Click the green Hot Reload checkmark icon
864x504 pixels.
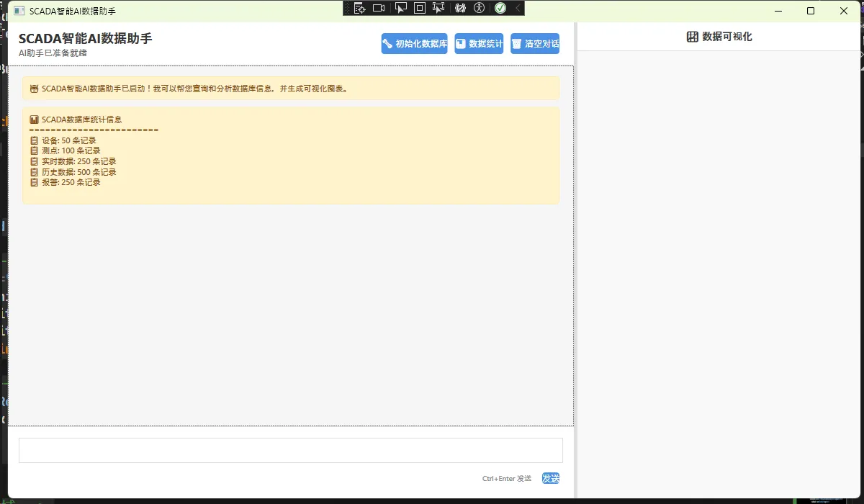500,8
